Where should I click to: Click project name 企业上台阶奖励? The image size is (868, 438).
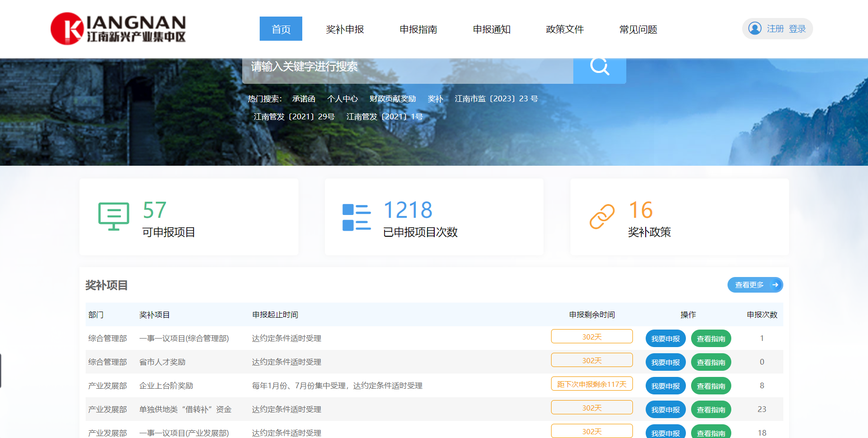pyautogui.click(x=166, y=385)
